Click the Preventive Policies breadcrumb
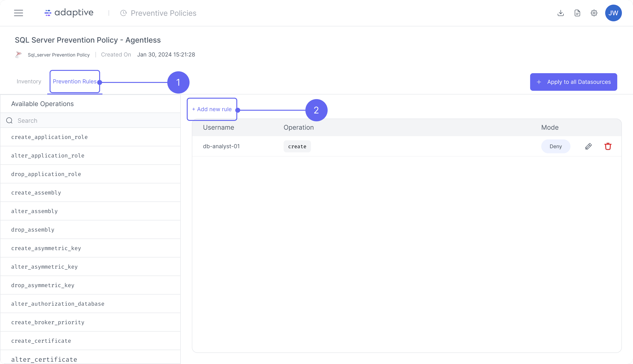633x364 pixels. coord(164,13)
